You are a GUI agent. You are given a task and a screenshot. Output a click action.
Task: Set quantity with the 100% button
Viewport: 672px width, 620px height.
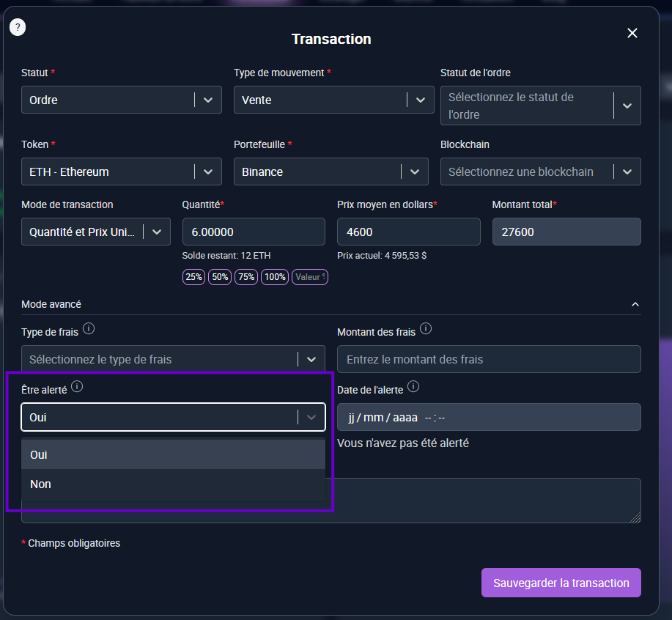pos(275,277)
